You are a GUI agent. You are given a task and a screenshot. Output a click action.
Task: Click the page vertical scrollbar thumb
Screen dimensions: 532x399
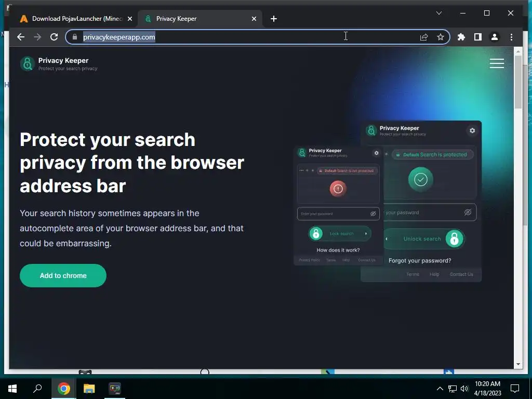pos(518,82)
